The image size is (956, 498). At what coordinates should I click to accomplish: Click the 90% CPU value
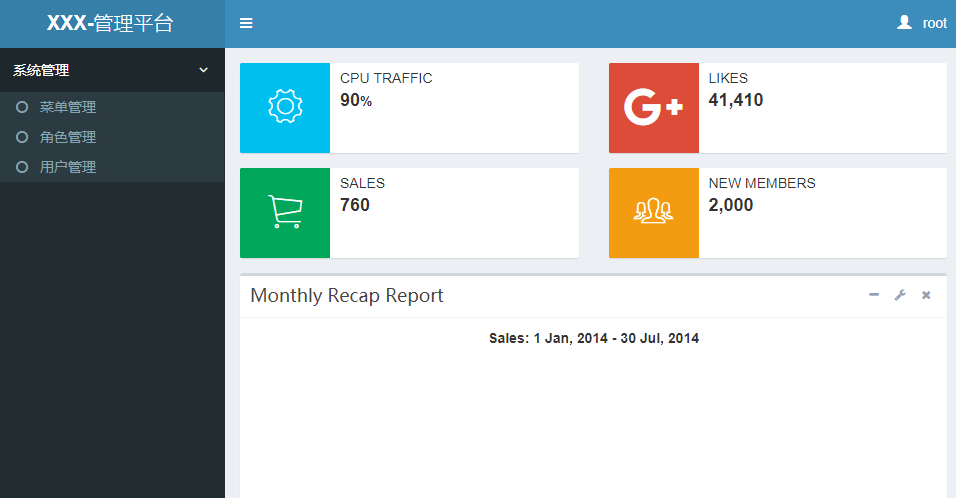click(356, 100)
